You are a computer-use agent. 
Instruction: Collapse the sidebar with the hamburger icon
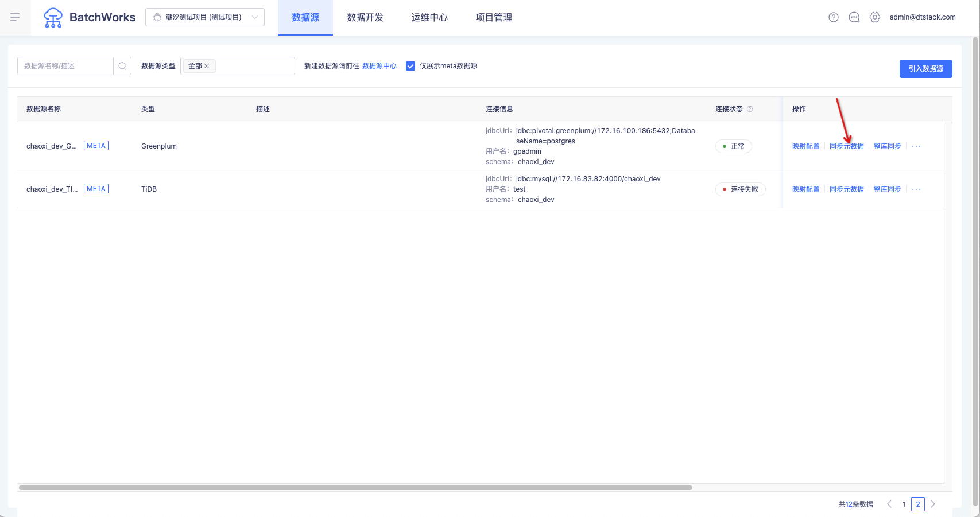tap(15, 17)
